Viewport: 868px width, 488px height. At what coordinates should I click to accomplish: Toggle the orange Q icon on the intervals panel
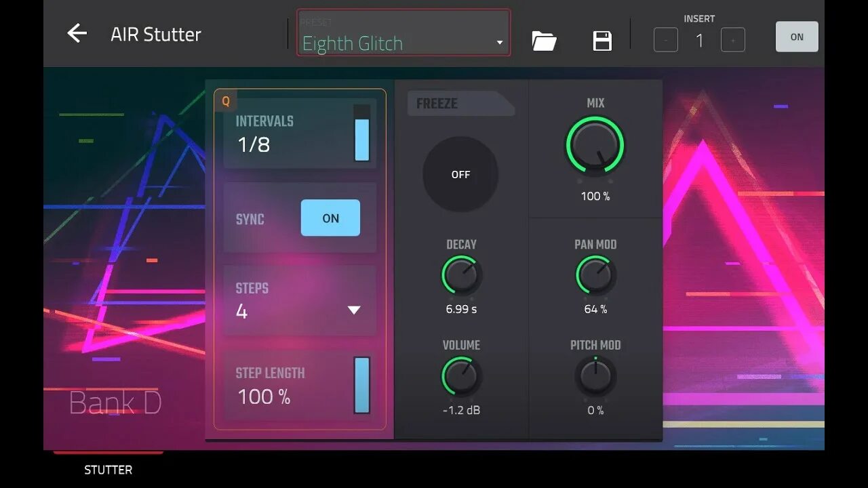tap(226, 101)
